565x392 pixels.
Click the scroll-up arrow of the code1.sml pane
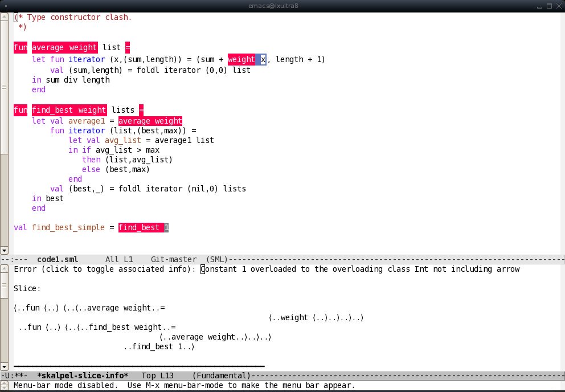click(4, 15)
